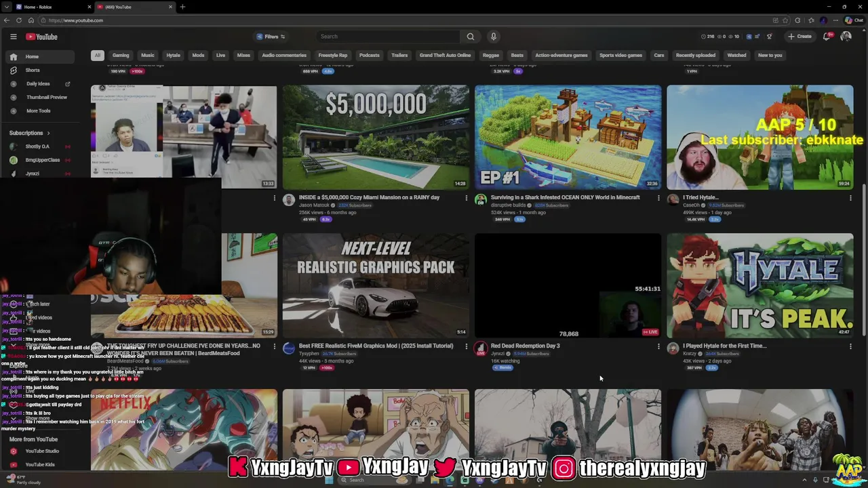Image resolution: width=868 pixels, height=488 pixels.
Task: Open the I Tried Hytale thumbnail
Action: [759, 137]
